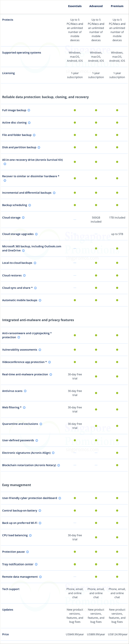Click the US$124.99/year Premium price
This screenshot has height=644, width=129.
pyautogui.click(x=118, y=634)
